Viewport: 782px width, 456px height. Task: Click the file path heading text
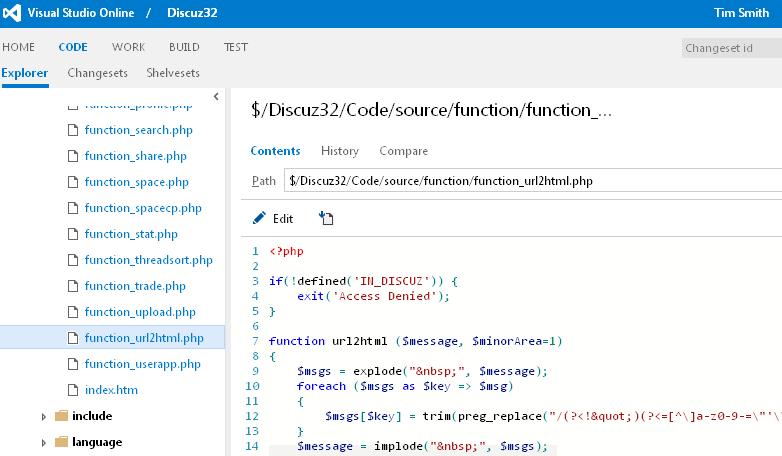tap(431, 110)
